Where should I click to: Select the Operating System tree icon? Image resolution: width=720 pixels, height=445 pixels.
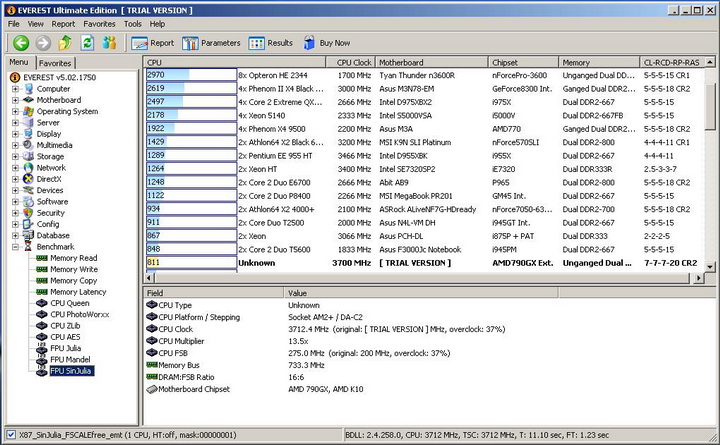[28, 111]
